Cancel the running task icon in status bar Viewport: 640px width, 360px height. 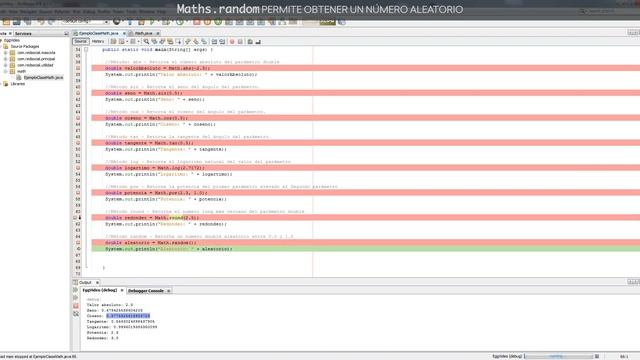click(597, 356)
